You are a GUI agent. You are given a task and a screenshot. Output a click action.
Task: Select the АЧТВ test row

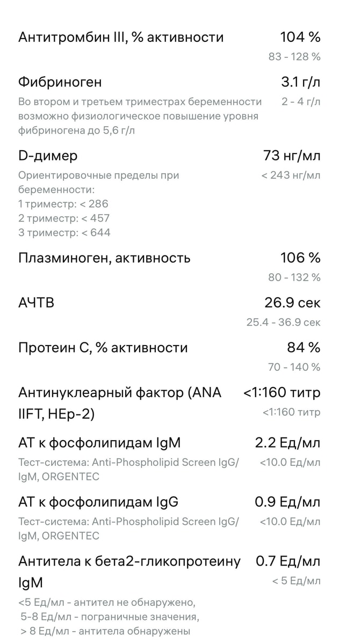click(169, 312)
